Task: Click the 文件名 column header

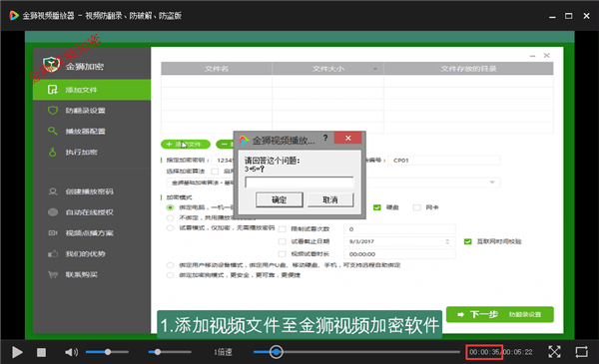Action: 217,69
